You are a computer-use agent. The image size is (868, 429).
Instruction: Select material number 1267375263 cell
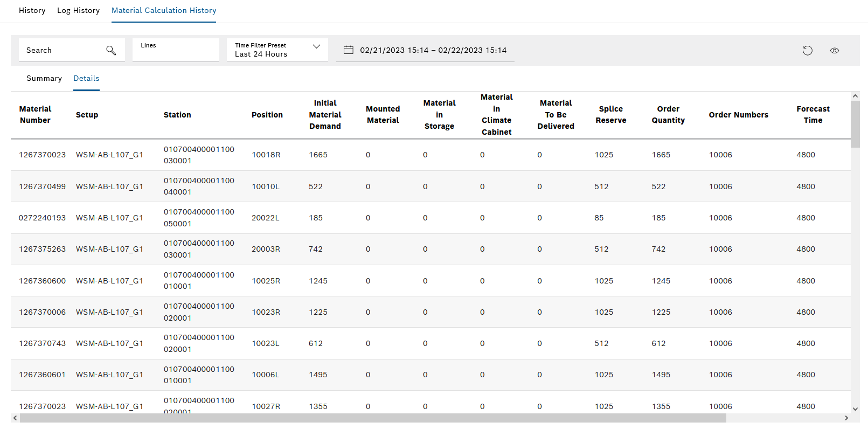43,249
